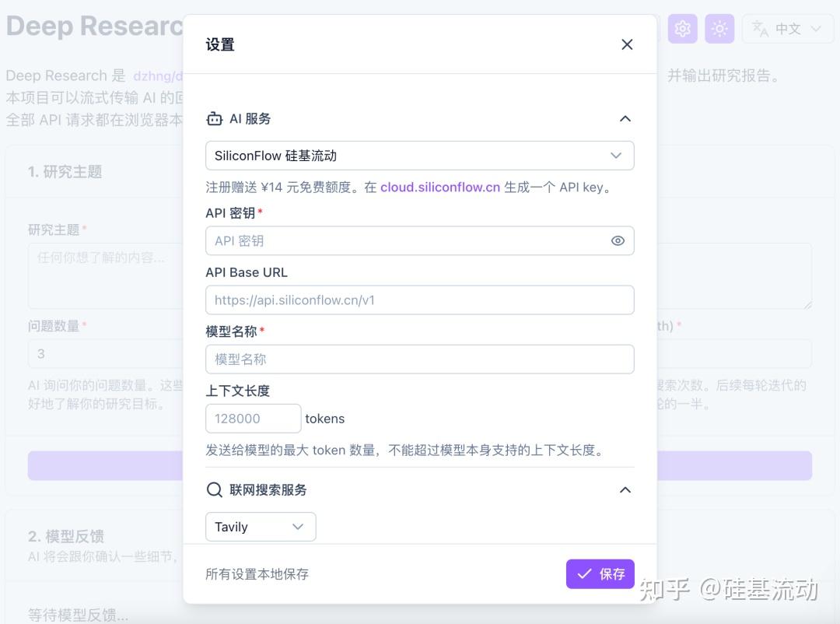Click the 模型名称 label
Screen dimensions: 840x624
(x=232, y=331)
